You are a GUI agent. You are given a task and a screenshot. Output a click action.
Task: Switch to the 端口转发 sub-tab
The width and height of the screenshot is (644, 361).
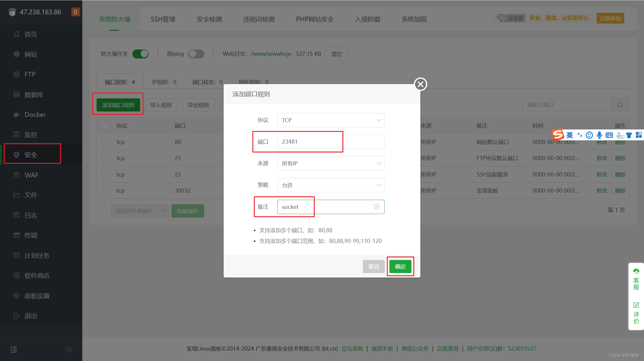208,82
